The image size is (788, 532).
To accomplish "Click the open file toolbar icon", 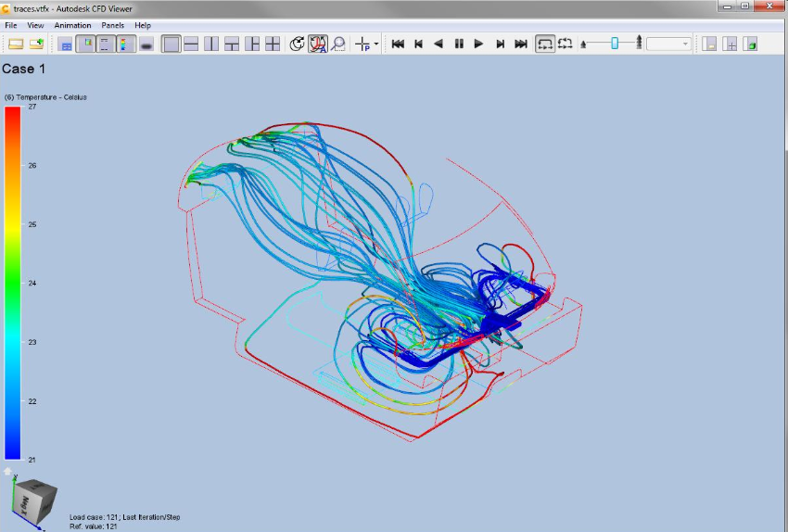I will click(16, 44).
